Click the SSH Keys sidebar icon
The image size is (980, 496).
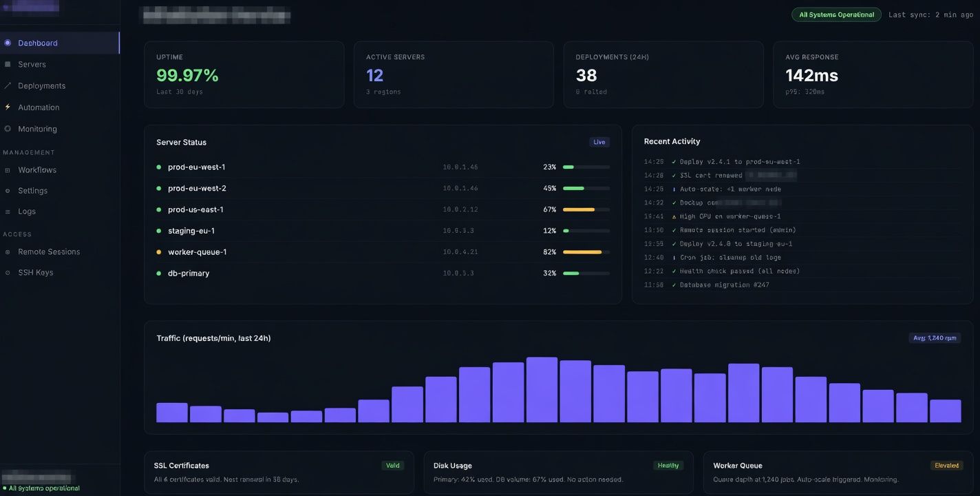(x=8, y=273)
